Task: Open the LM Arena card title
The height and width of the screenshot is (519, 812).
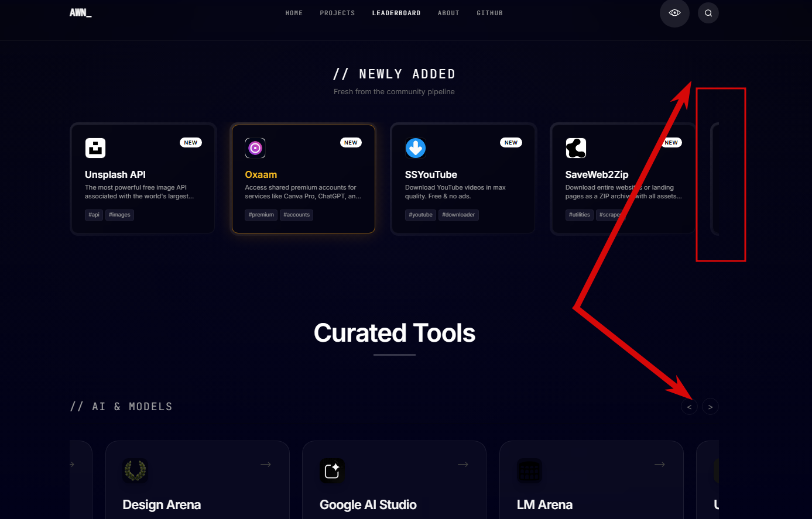Action: click(544, 504)
